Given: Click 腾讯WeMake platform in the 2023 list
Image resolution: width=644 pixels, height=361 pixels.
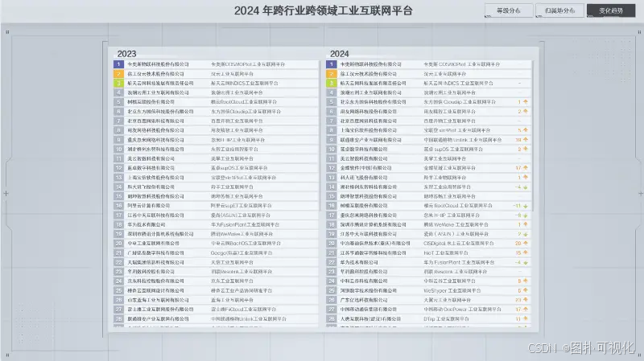Looking at the screenshot, I should [x=242, y=234].
